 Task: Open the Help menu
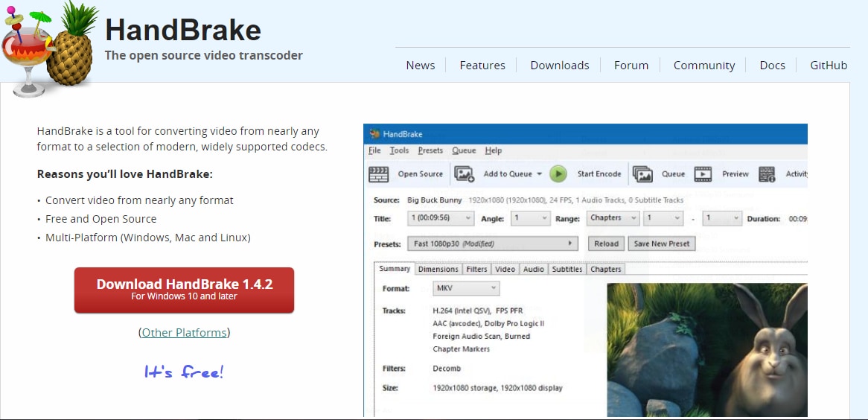coord(494,150)
